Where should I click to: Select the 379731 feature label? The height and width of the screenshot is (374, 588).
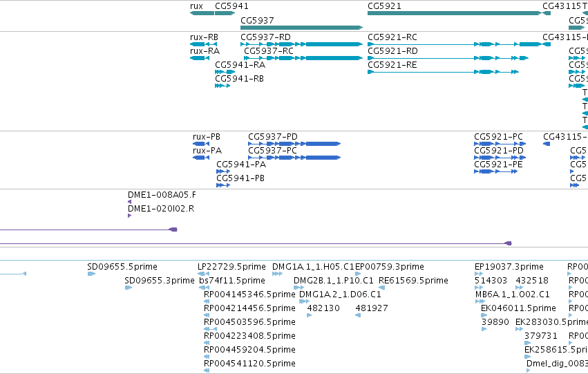tap(541, 336)
